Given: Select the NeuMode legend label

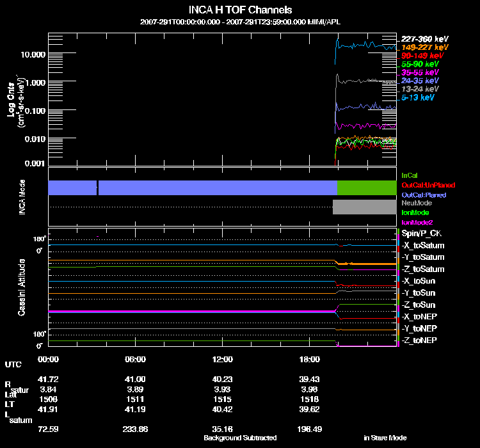Looking at the screenshot, I should coord(415,203).
